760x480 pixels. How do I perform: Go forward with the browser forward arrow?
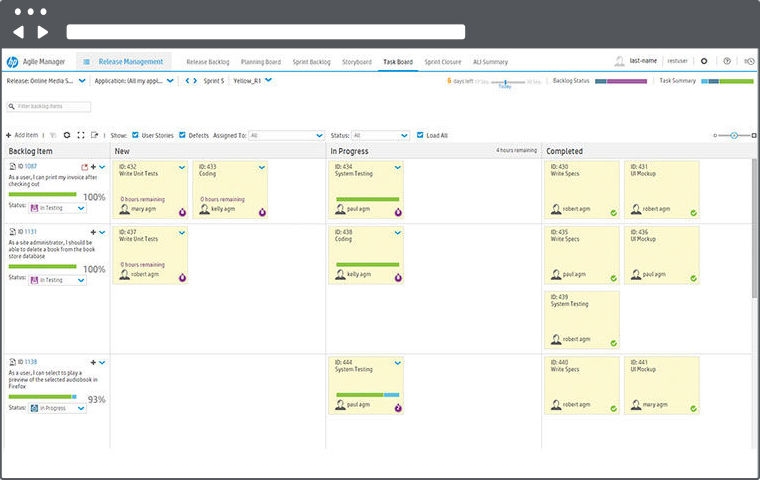tap(43, 32)
